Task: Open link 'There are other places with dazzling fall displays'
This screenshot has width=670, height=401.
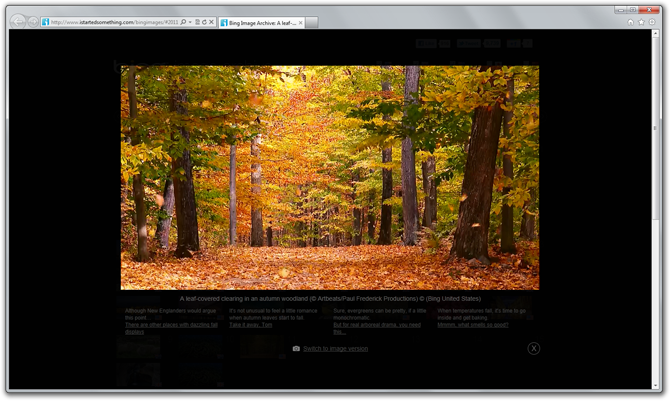Action: click(x=171, y=328)
